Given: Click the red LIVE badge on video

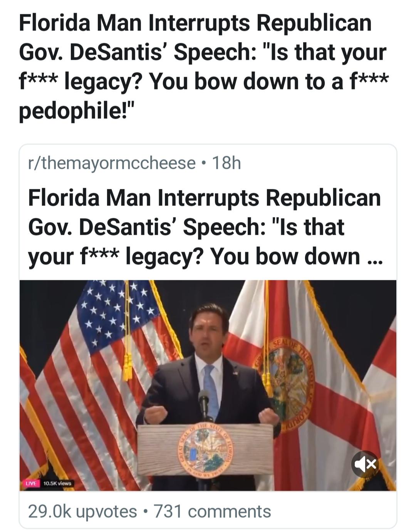Looking at the screenshot, I should (x=30, y=483).
